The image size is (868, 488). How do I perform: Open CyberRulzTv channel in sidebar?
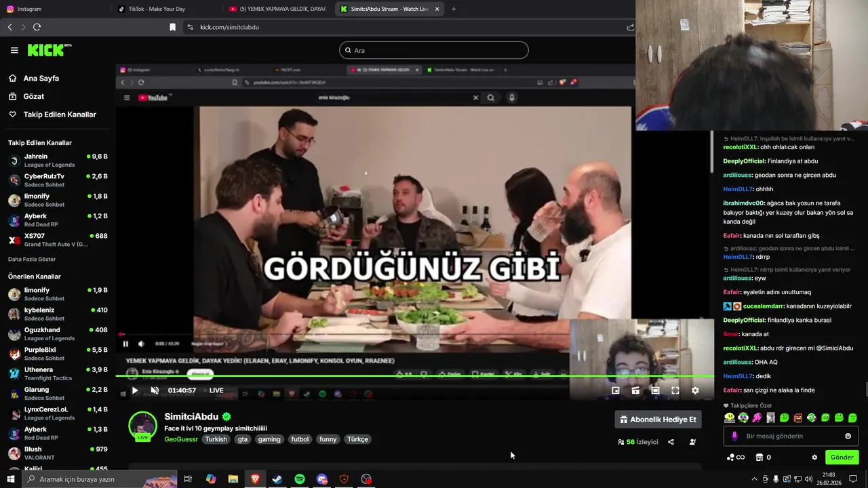58,180
